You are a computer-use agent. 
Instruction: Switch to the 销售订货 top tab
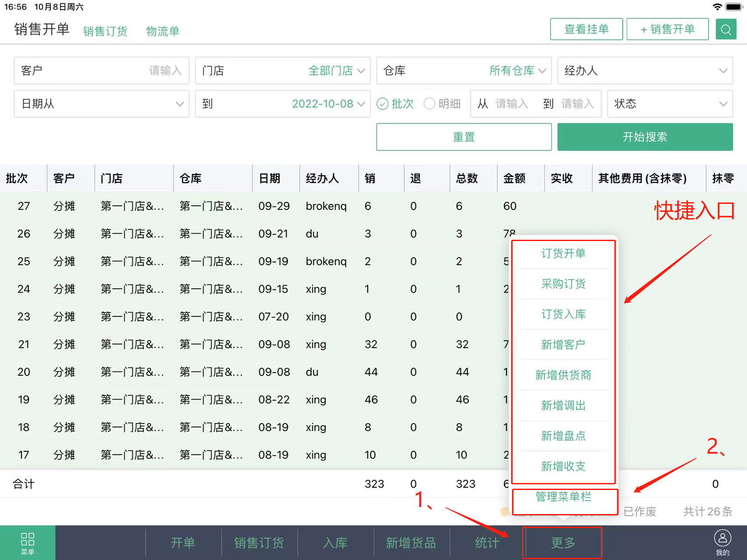tap(105, 31)
